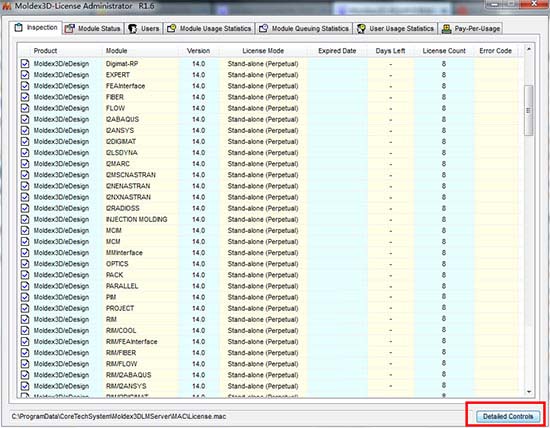
Task: Click the Expired Date column header
Action: point(337,51)
